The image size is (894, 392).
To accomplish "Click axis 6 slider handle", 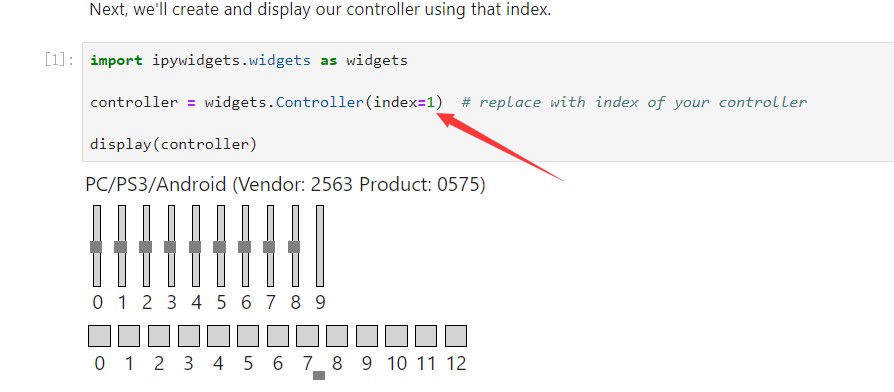I will (x=245, y=247).
